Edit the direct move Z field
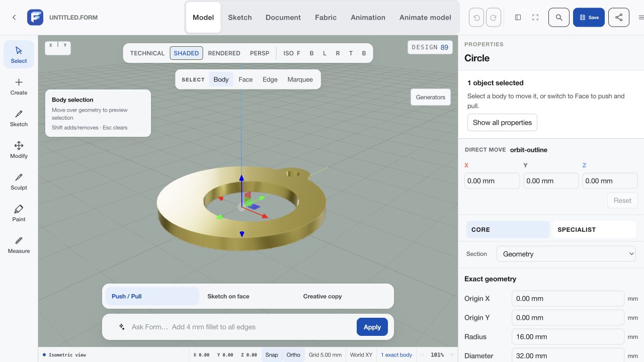 [610, 181]
